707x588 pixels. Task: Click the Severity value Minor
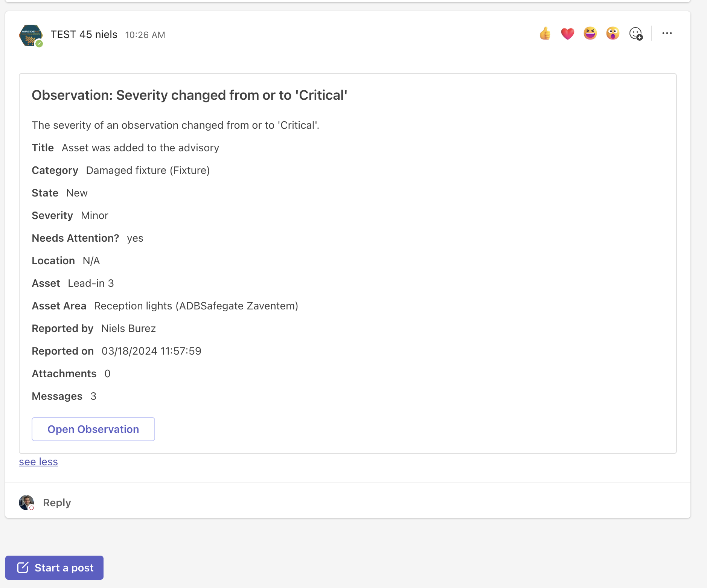click(x=94, y=216)
